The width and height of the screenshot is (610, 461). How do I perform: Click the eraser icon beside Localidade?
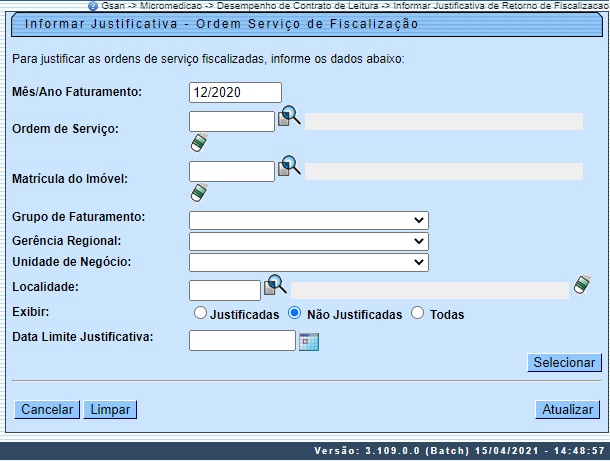point(582,286)
